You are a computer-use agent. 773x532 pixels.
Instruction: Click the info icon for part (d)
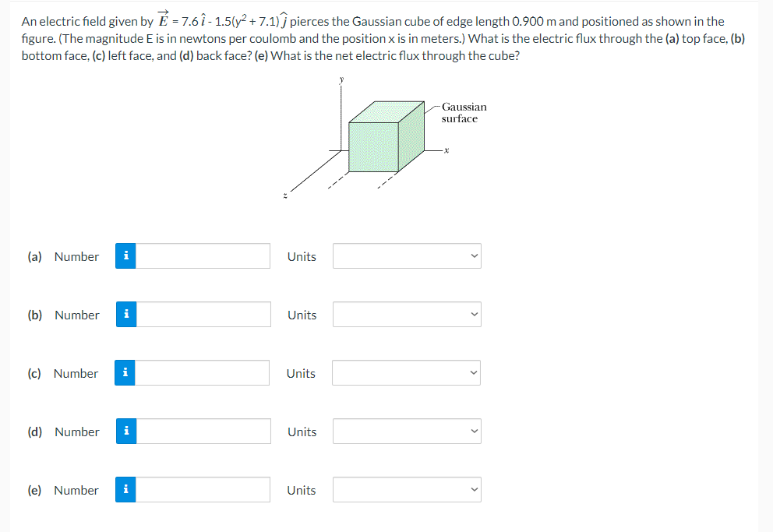[x=125, y=431]
